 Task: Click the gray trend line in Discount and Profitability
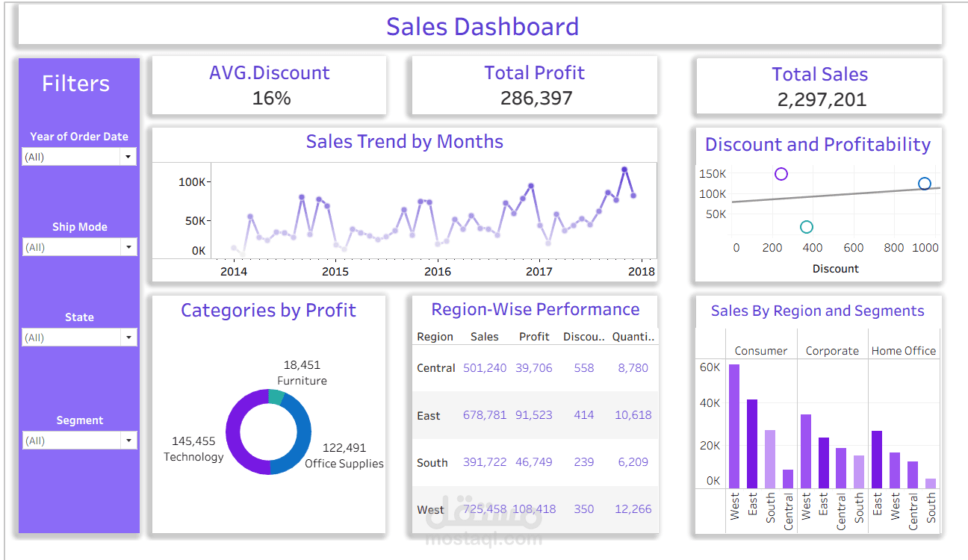pyautogui.click(x=836, y=195)
